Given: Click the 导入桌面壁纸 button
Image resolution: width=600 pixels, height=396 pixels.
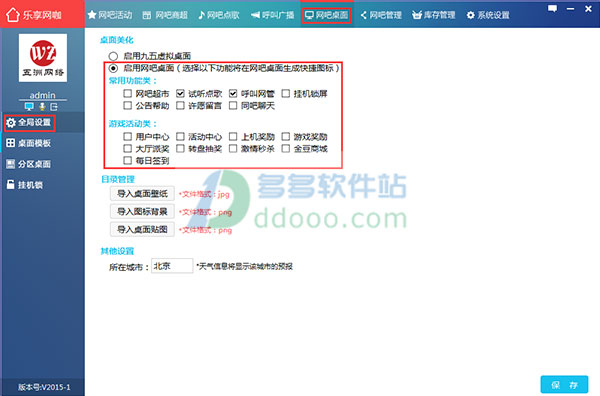Looking at the screenshot, I should (x=142, y=194).
